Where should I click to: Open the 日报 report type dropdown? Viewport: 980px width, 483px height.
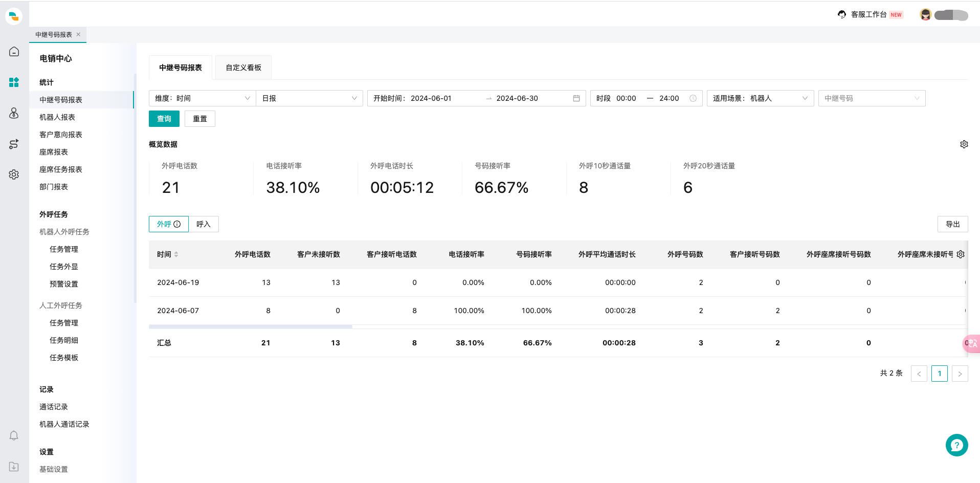click(x=309, y=98)
